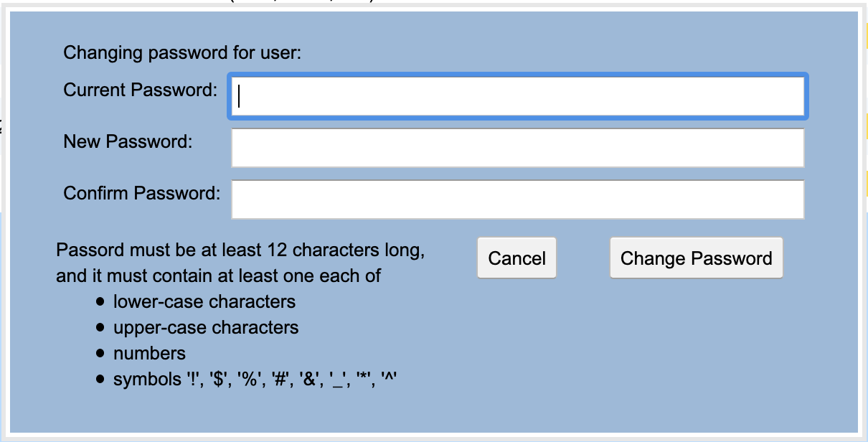Click the "must contain at least one each of" line
The height and width of the screenshot is (442, 868).
218,276
